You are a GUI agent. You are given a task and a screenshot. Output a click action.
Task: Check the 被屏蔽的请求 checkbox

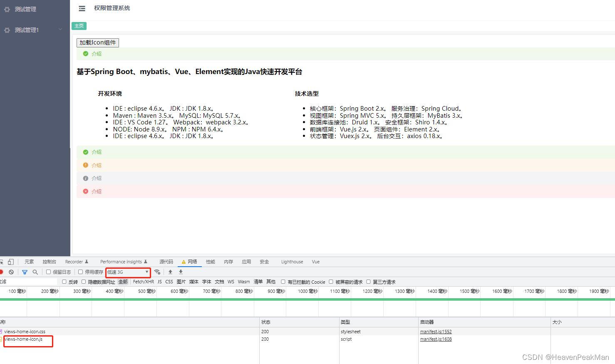(x=331, y=282)
